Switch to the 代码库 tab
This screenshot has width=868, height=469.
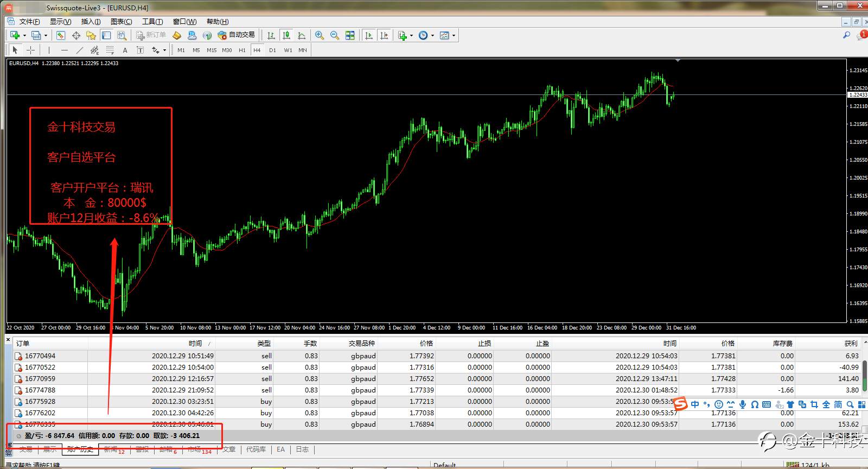256,449
